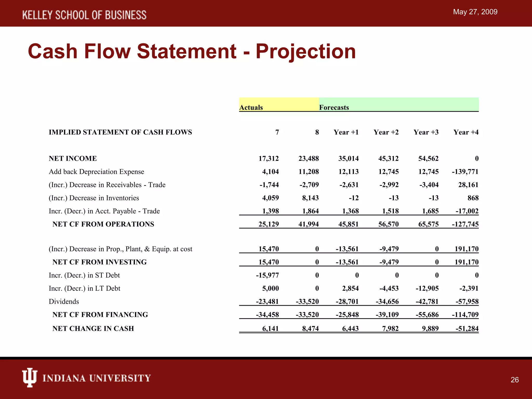Viewport: 532px width, 399px height.
Task: Select the NET INCOME row label
Action: pyautogui.click(x=73, y=158)
